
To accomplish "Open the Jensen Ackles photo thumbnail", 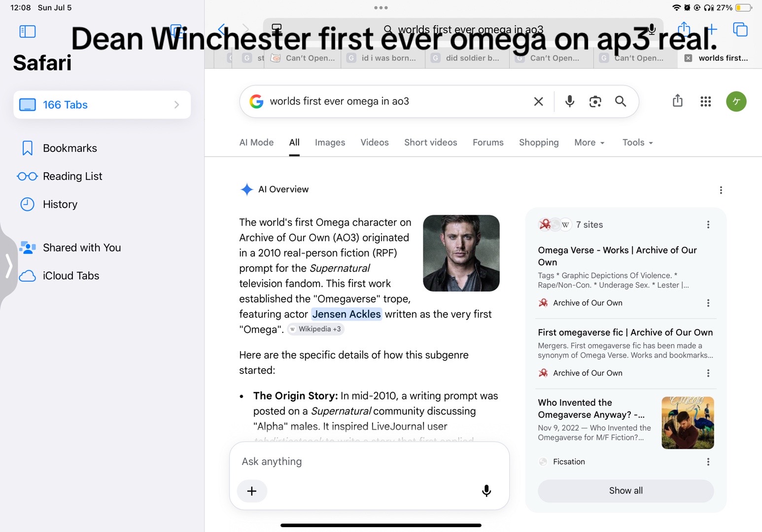I will click(461, 253).
